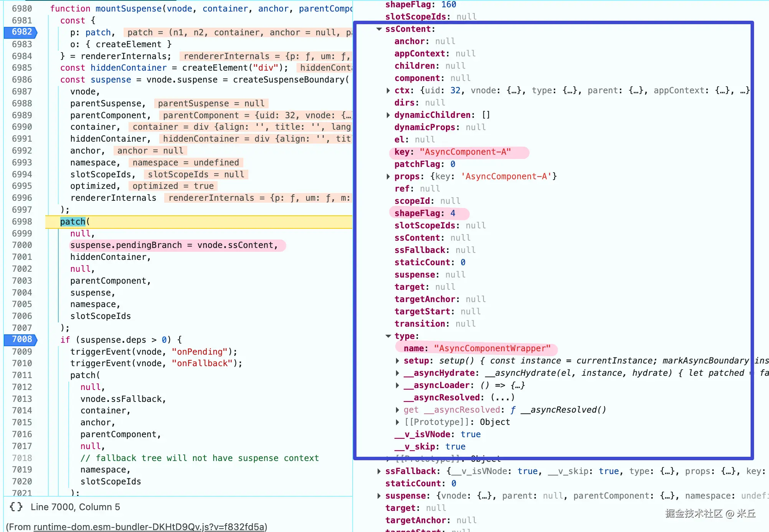The width and height of the screenshot is (769, 532).
Task: Expand [[Prototype]]: Object under type
Action: pyautogui.click(x=398, y=422)
